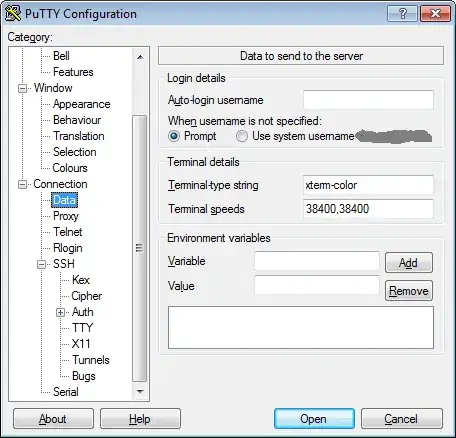Viewport: 456px width, 438px height.
Task: Open the Appearance settings
Action: coord(82,104)
